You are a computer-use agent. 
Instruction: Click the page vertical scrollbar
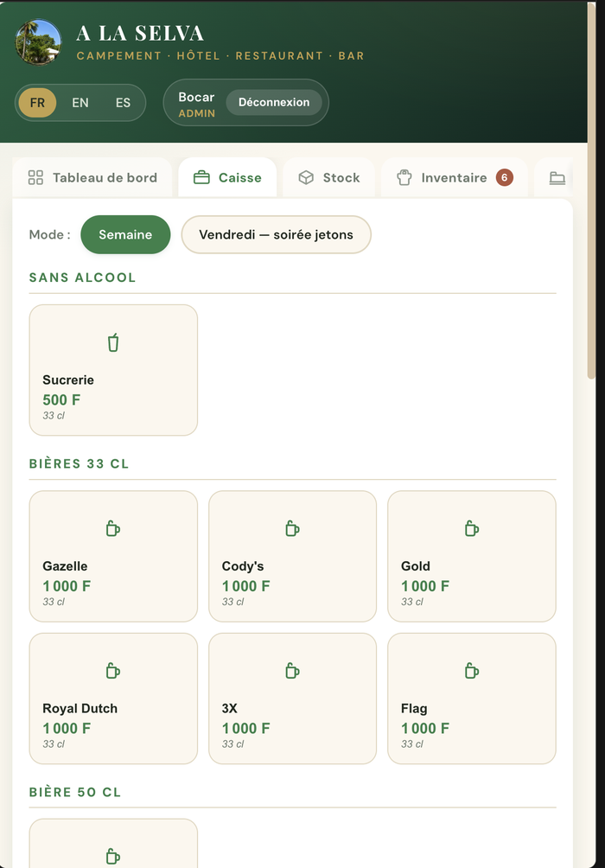tap(591, 191)
